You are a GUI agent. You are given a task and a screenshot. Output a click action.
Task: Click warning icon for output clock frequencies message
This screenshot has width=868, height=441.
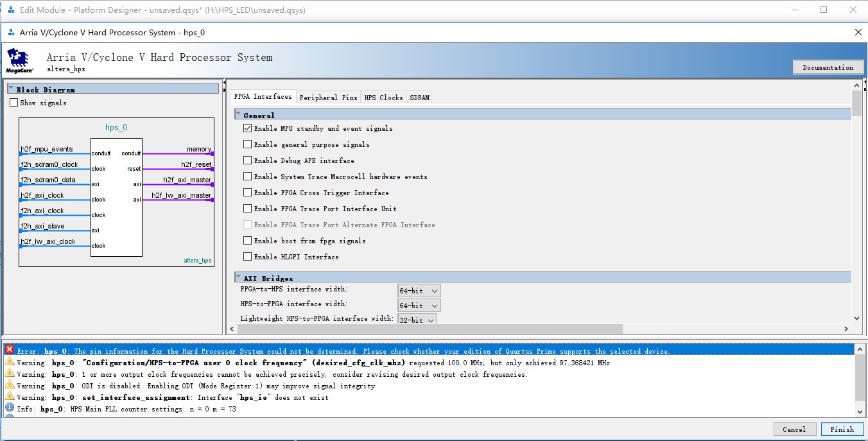[10, 373]
